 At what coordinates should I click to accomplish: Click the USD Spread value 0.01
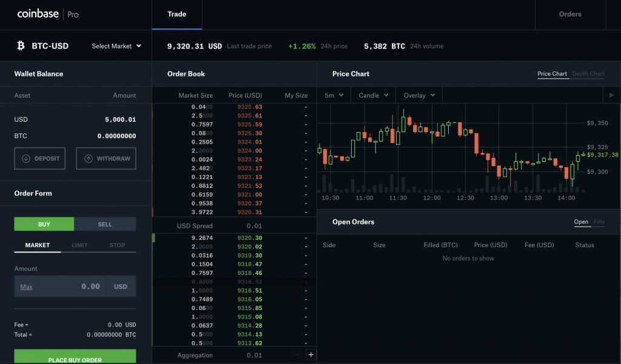254,226
